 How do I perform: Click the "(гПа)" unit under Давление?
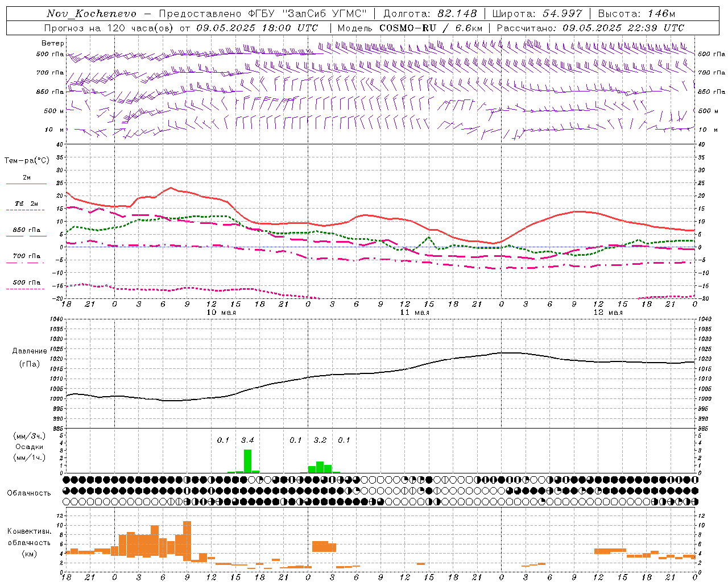tap(30, 364)
